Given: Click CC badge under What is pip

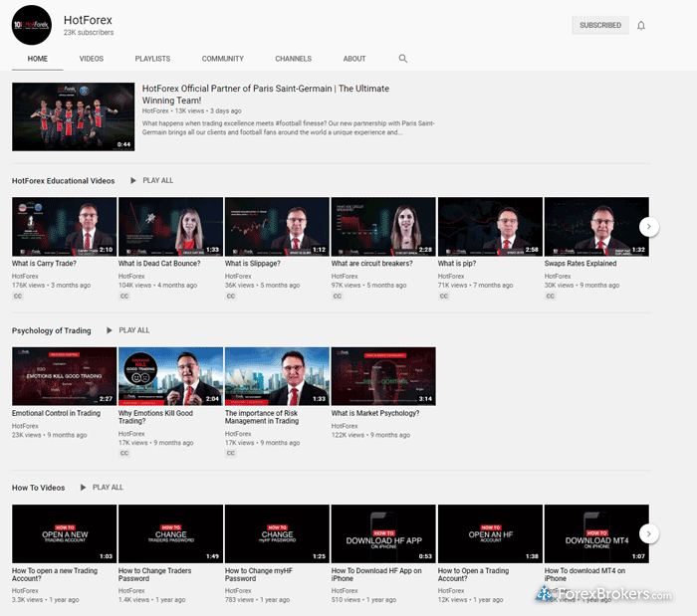Looking at the screenshot, I should click(444, 297).
